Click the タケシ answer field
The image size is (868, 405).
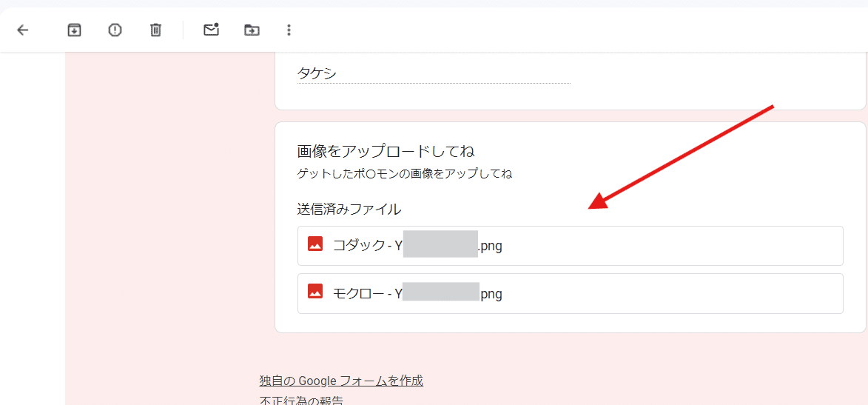point(434,74)
